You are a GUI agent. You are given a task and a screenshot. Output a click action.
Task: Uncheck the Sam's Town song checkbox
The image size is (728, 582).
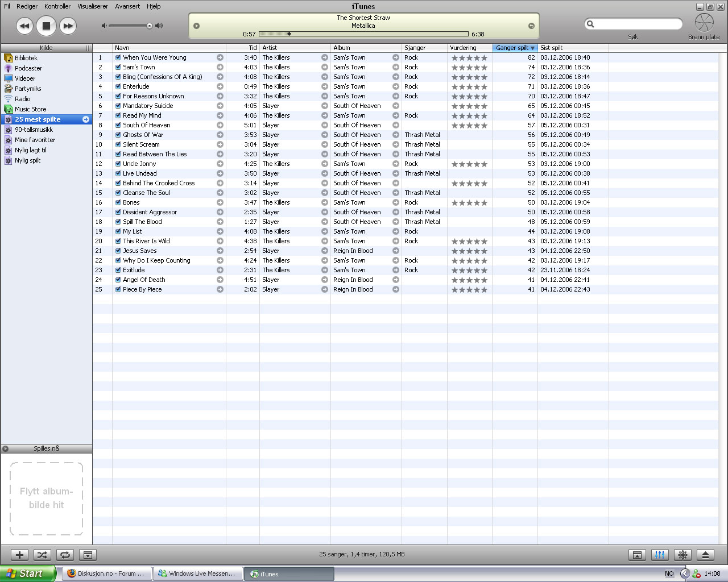tap(118, 67)
